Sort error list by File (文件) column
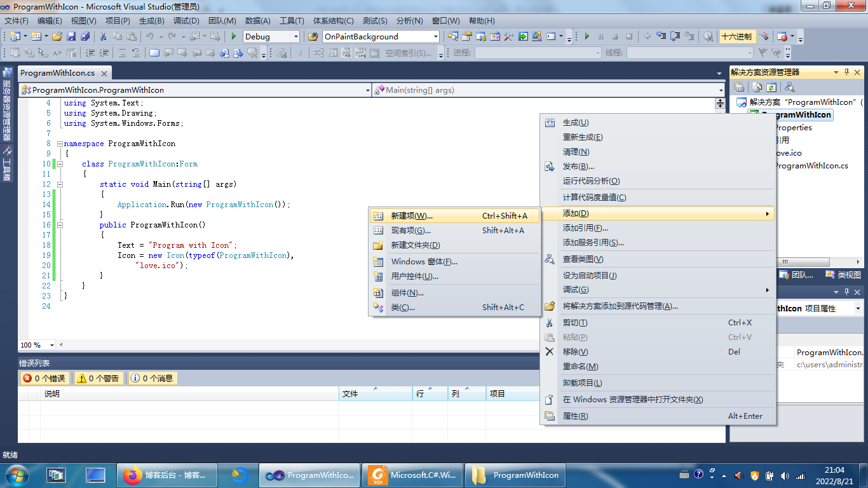Screen dimensions: 868x488 (375, 394)
